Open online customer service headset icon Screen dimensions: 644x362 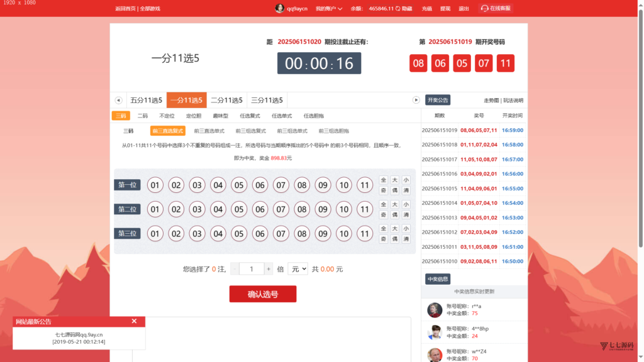coord(485,8)
